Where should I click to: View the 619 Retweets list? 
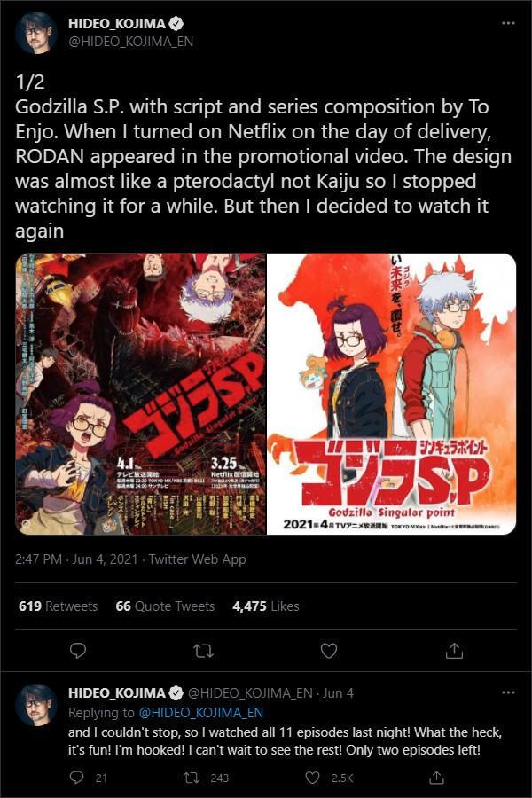[x=58, y=606]
